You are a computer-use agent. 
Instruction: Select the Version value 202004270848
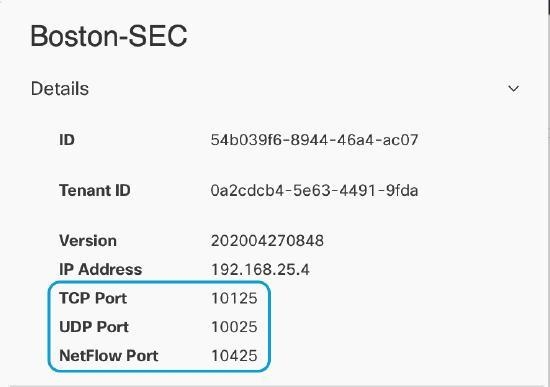click(267, 241)
